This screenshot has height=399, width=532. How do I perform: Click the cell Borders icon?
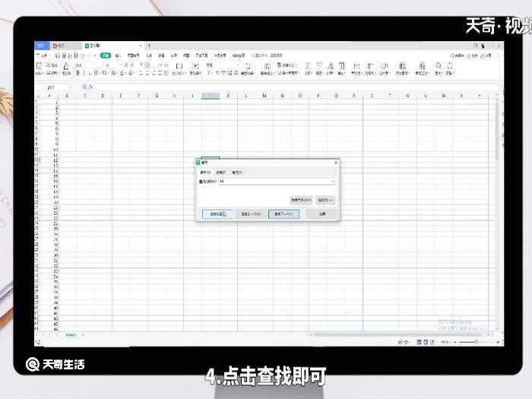(x=97, y=73)
